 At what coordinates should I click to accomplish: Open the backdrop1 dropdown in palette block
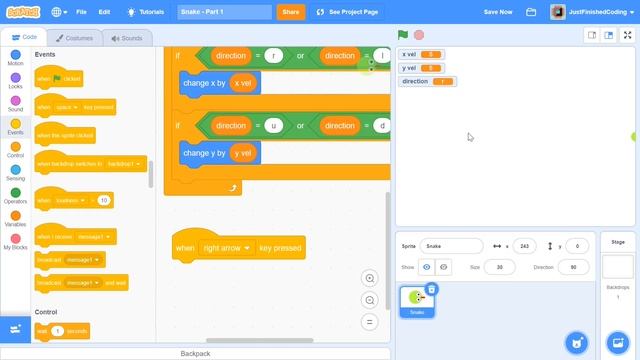(124, 164)
